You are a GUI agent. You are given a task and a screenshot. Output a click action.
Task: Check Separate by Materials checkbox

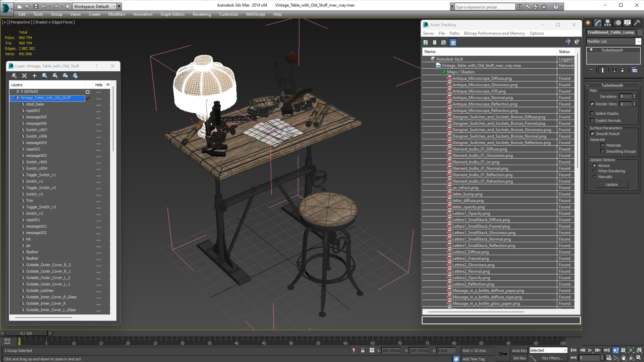coord(602,145)
